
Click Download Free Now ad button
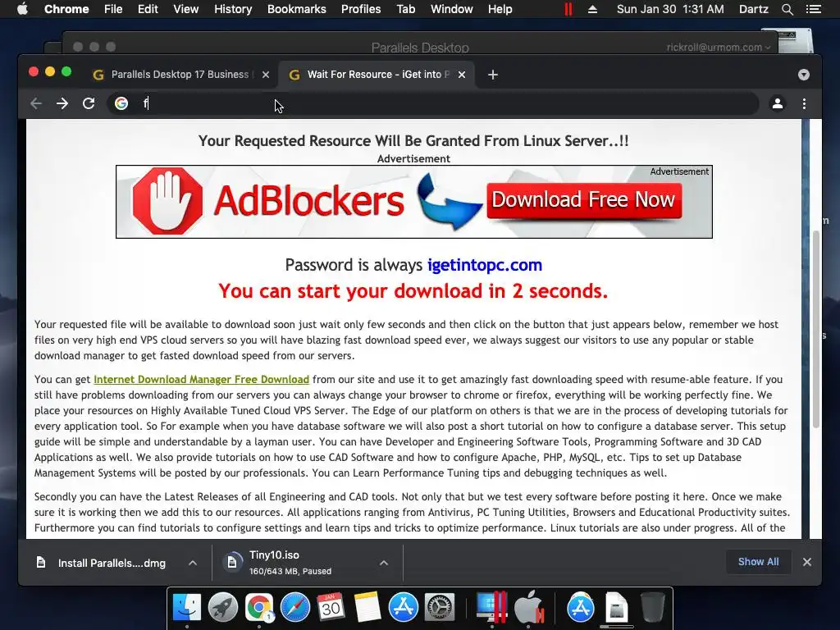coord(584,200)
